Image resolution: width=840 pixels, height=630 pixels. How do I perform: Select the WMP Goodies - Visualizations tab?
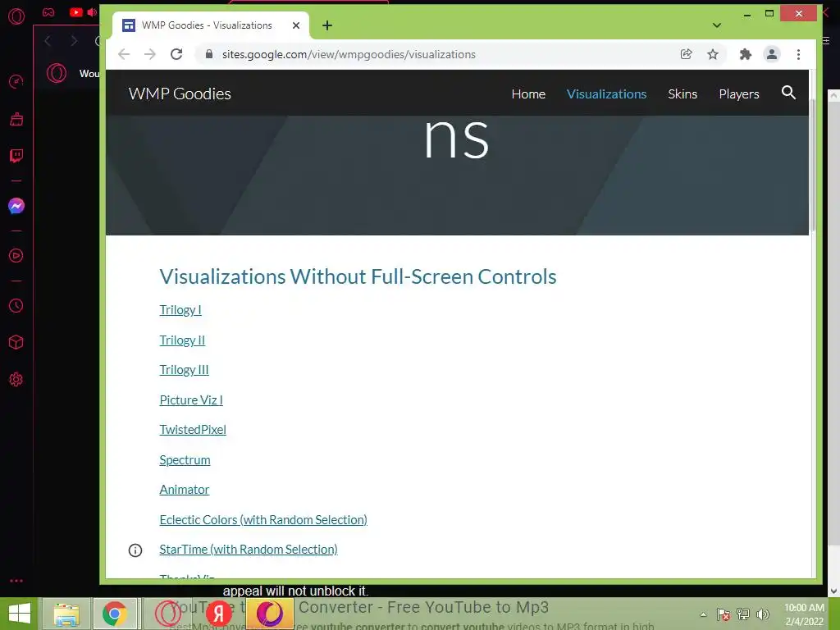pyautogui.click(x=210, y=25)
